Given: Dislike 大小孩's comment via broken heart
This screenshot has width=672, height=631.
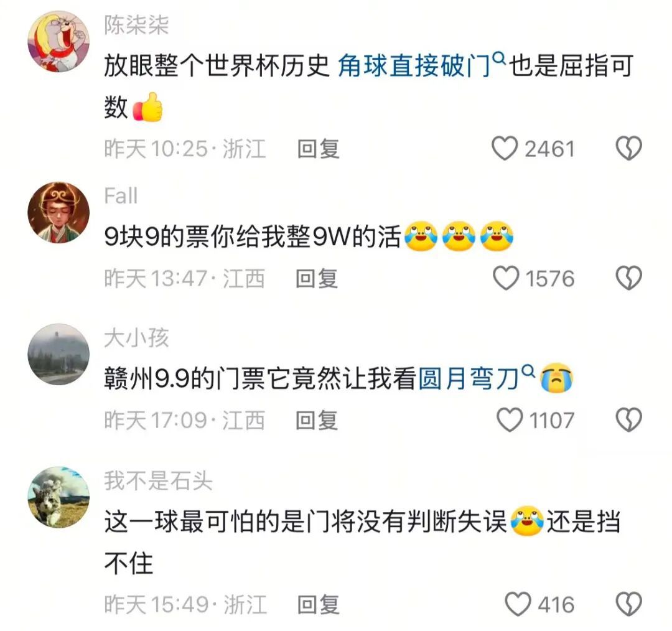Looking at the screenshot, I should coord(628,419).
